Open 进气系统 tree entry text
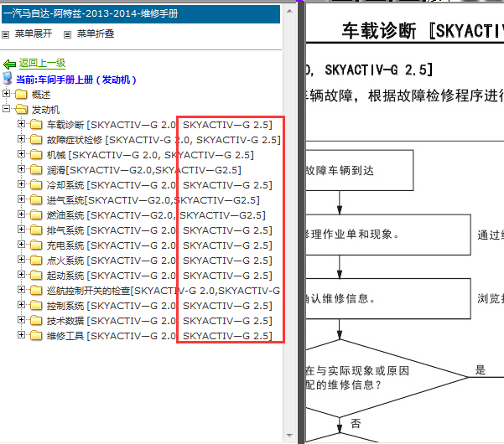The width and height of the screenshot is (504, 444). [x=153, y=200]
